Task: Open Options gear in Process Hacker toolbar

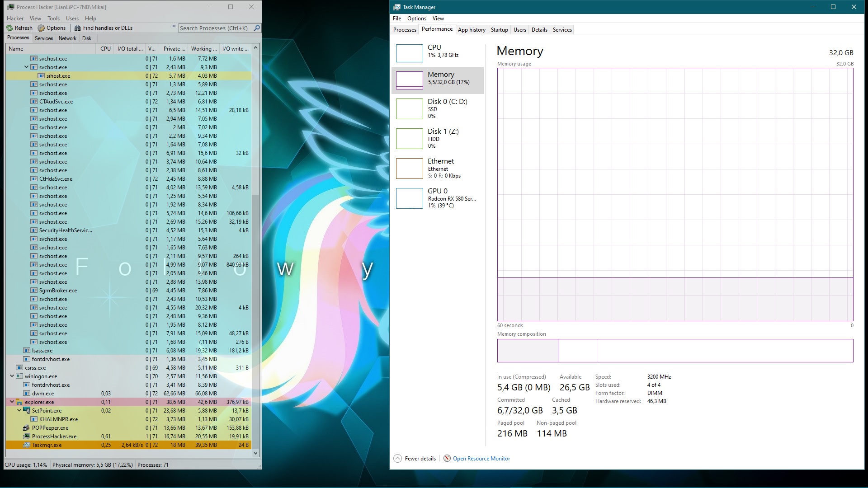Action: click(x=41, y=28)
